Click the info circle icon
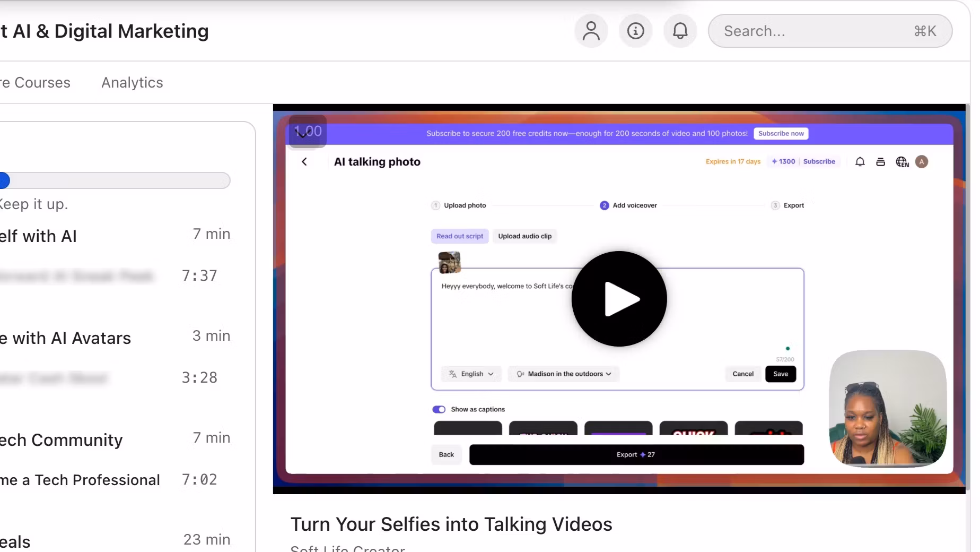 pyautogui.click(x=635, y=31)
